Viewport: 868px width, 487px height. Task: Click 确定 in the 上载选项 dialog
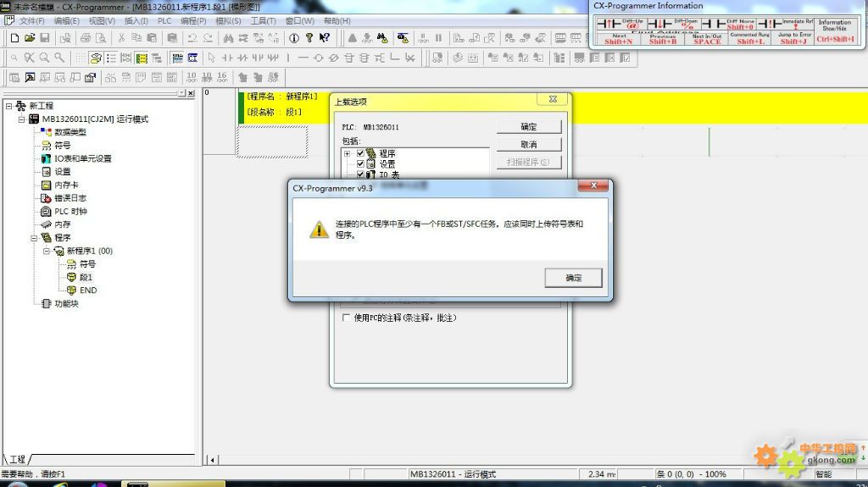coord(529,127)
